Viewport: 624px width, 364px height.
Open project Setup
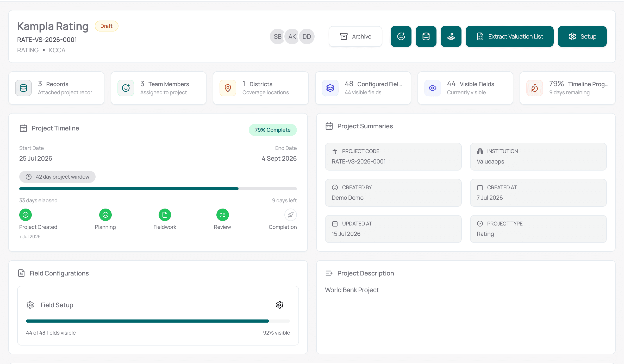coord(582,36)
